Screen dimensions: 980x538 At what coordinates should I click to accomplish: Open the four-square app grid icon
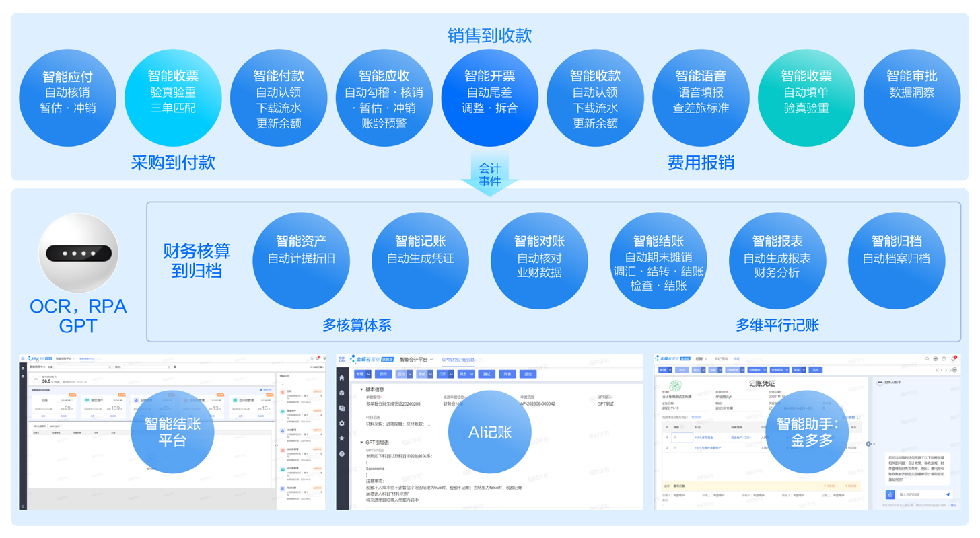tap(342, 360)
